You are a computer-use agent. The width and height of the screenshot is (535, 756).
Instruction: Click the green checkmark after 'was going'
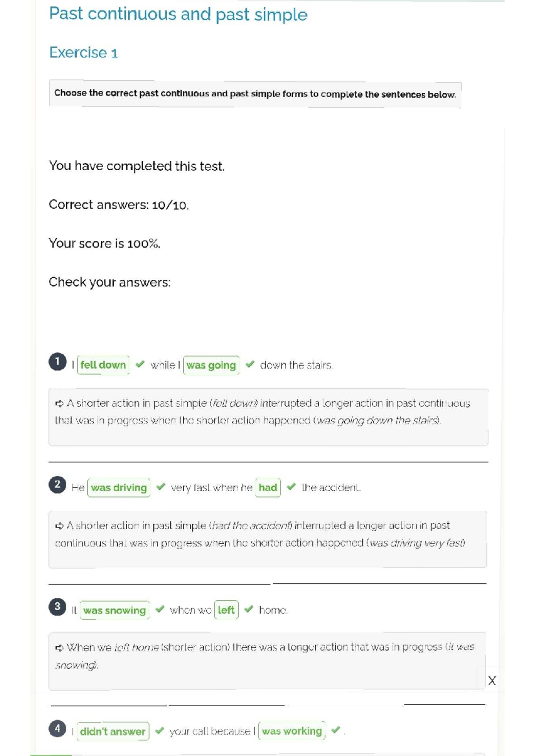(250, 364)
